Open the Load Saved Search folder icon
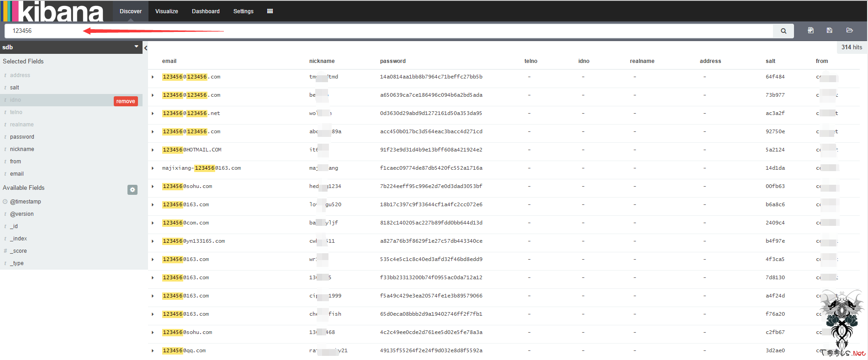This screenshot has height=360, width=868. [849, 31]
